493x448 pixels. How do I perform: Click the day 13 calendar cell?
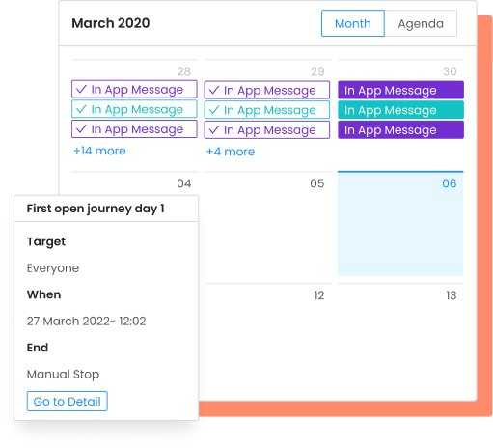tap(400, 341)
